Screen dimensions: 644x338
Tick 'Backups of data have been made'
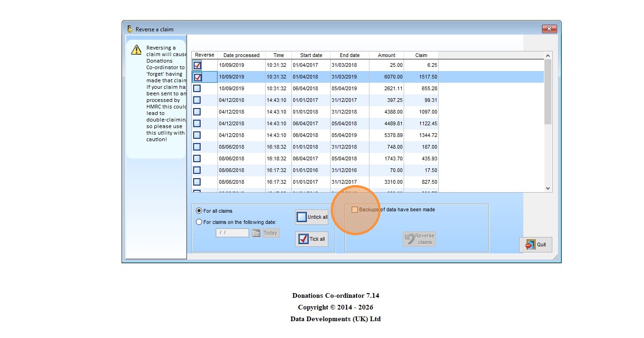pos(355,210)
